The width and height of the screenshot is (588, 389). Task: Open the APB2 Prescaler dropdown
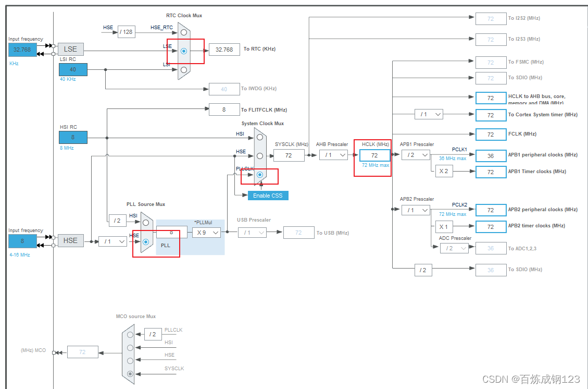coord(415,210)
